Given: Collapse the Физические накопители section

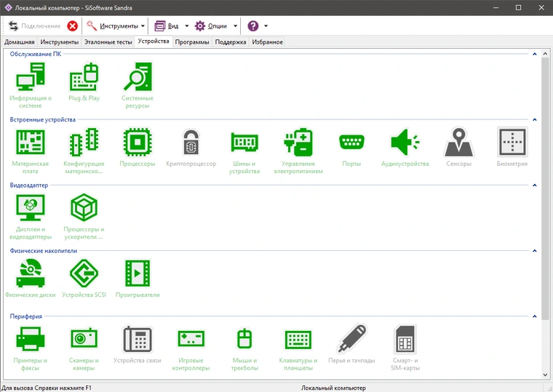Looking at the screenshot, I should (534, 251).
